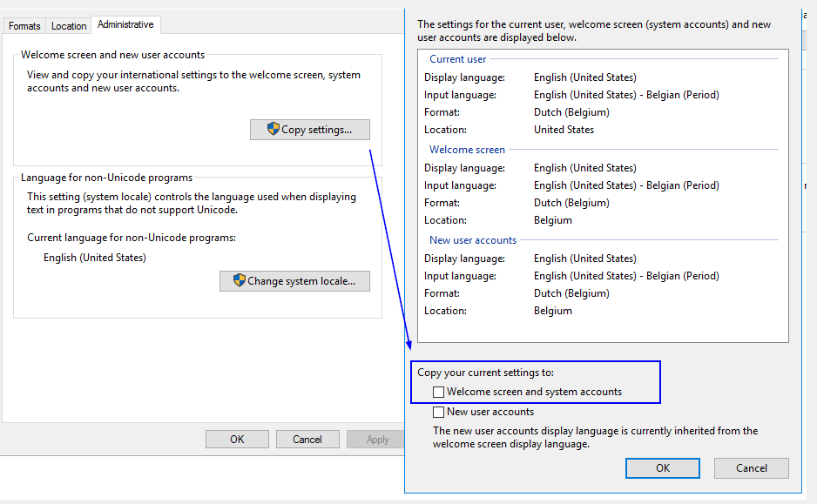This screenshot has width=817, height=504.
Task: Click the Current user section header
Action: point(458,59)
